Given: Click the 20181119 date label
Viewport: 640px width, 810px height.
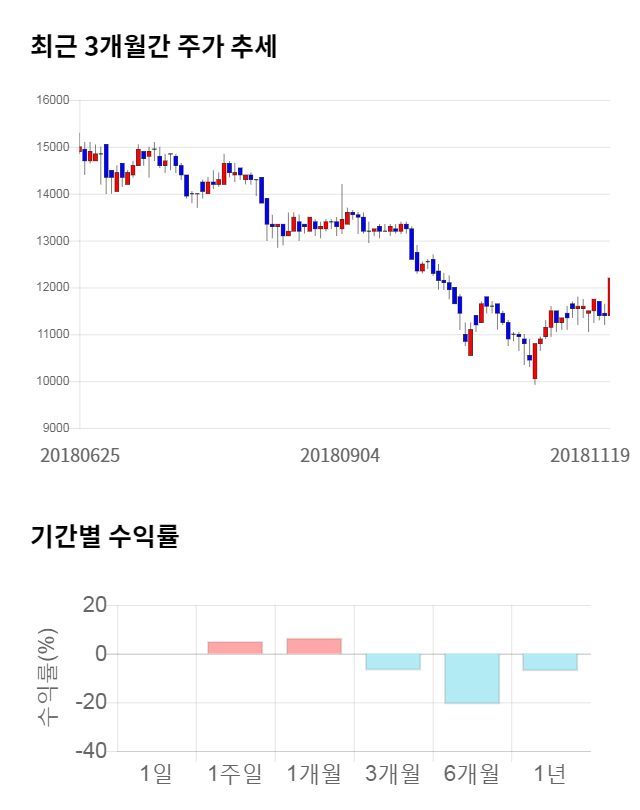Looking at the screenshot, I should 589,455.
